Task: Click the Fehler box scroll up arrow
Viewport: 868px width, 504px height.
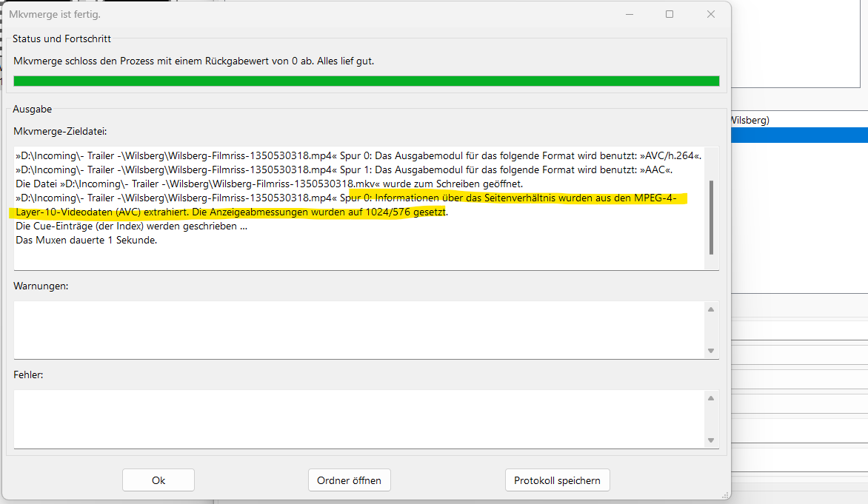Action: (x=711, y=398)
